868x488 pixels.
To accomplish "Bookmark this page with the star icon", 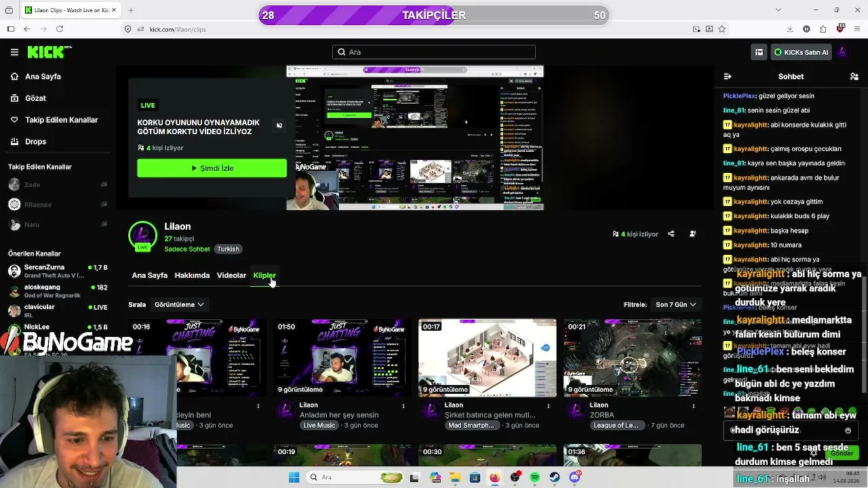I will pos(722,29).
